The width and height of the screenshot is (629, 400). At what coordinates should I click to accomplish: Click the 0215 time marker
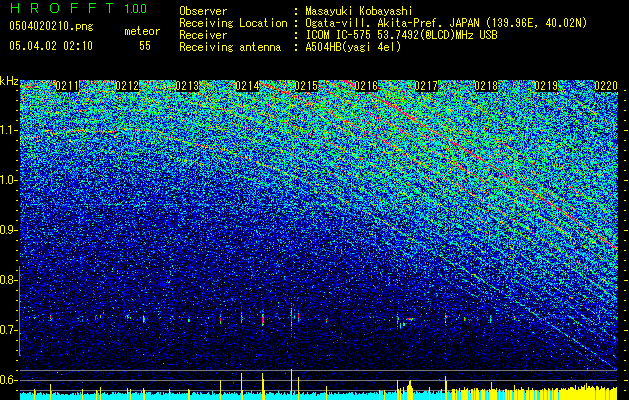[x=306, y=86]
